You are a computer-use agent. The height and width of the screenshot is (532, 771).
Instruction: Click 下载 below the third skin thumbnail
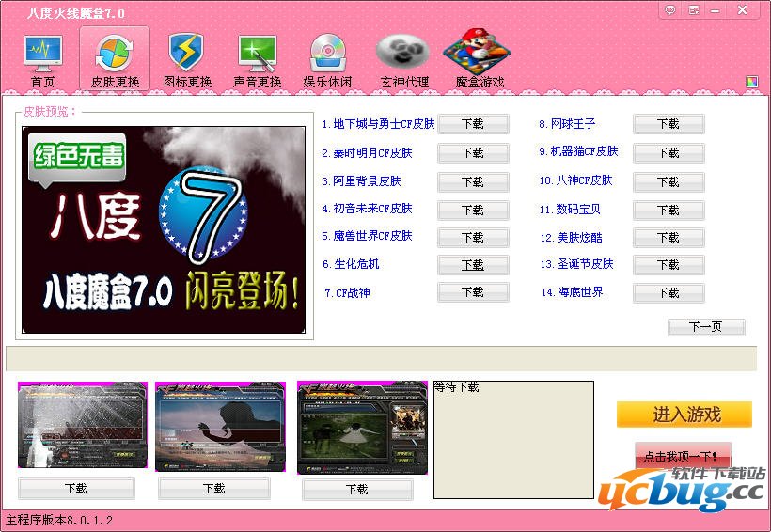click(x=357, y=489)
